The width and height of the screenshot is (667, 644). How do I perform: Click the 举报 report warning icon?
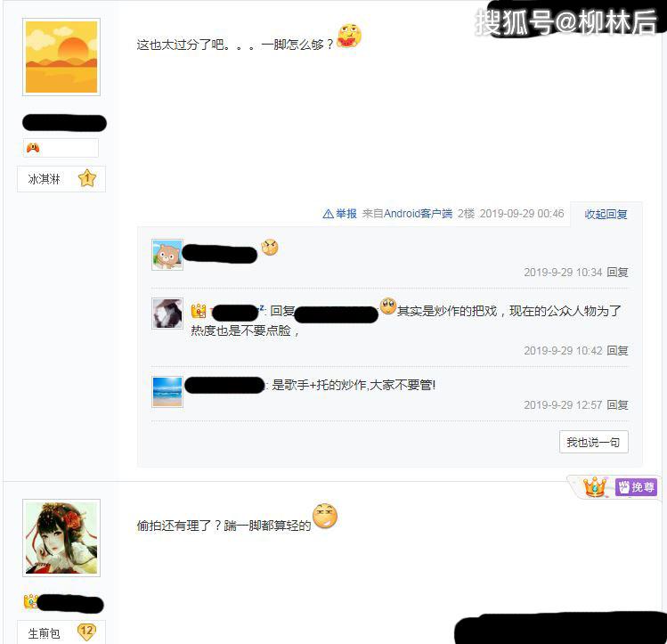coord(328,214)
